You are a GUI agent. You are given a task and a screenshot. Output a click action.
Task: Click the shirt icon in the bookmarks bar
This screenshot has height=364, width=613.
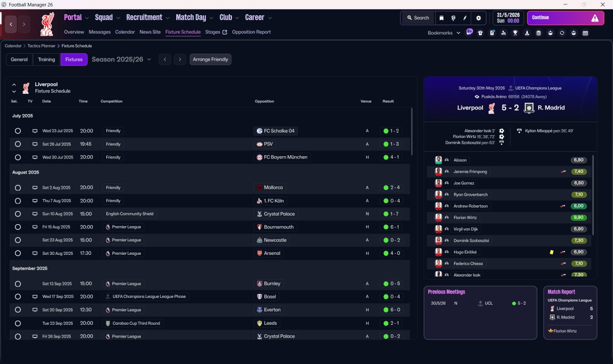pos(480,33)
